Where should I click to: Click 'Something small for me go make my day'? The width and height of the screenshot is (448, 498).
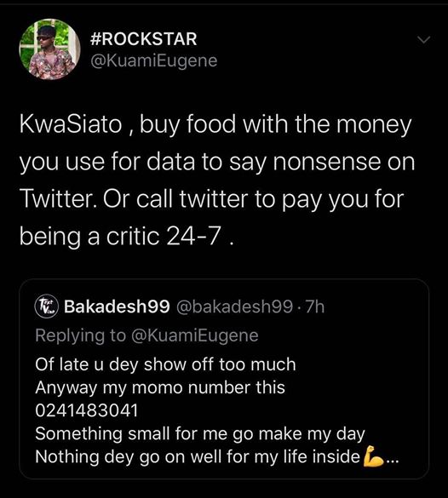(x=200, y=434)
